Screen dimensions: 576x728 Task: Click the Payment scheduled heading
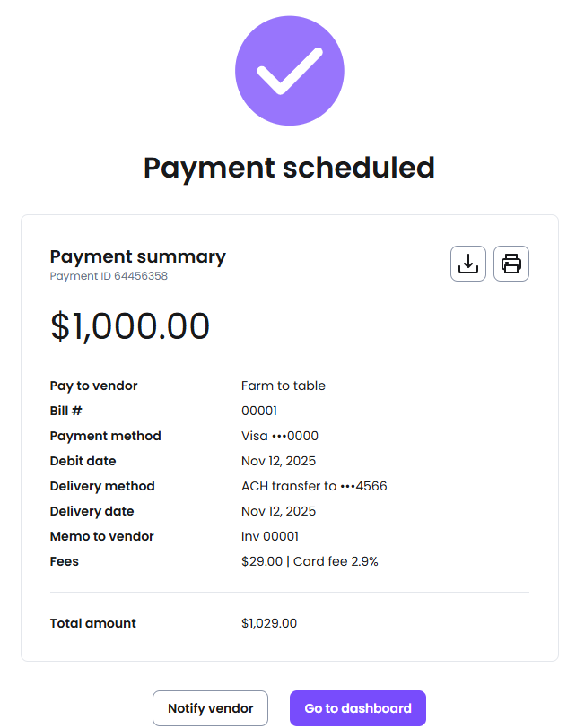tap(289, 168)
